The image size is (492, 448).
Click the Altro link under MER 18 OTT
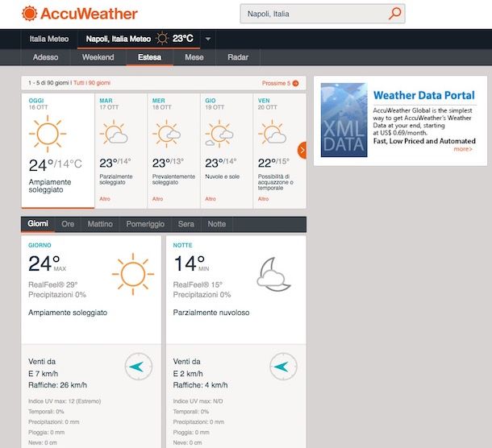point(157,199)
